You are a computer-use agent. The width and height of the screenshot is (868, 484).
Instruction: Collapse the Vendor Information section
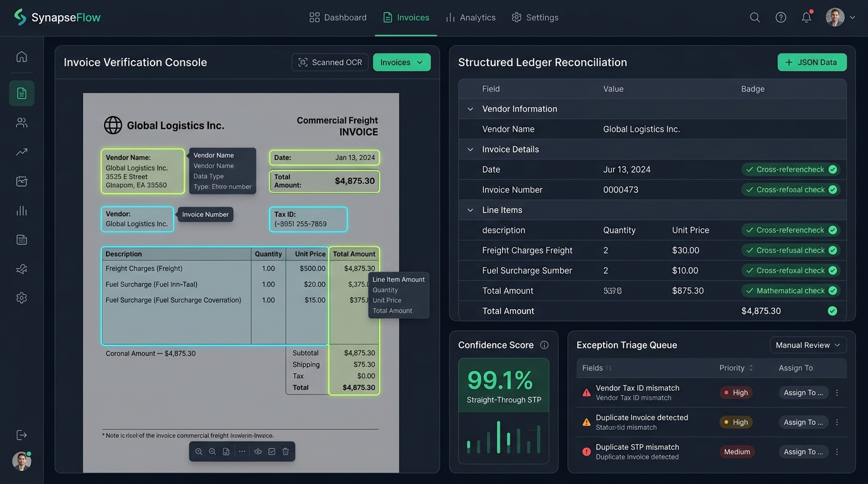coord(470,109)
